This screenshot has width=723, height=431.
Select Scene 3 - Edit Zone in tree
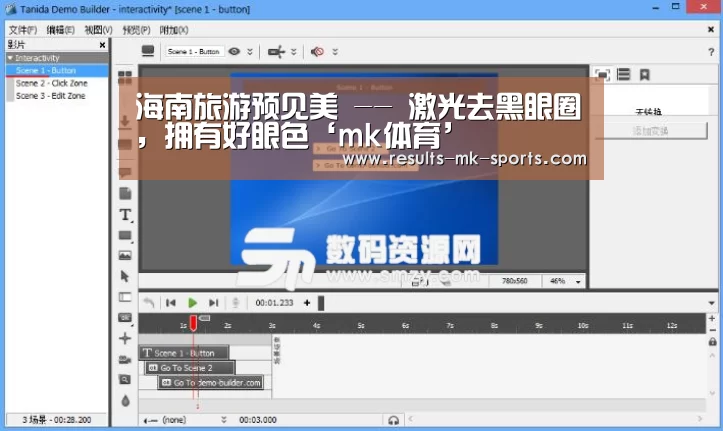[50, 96]
